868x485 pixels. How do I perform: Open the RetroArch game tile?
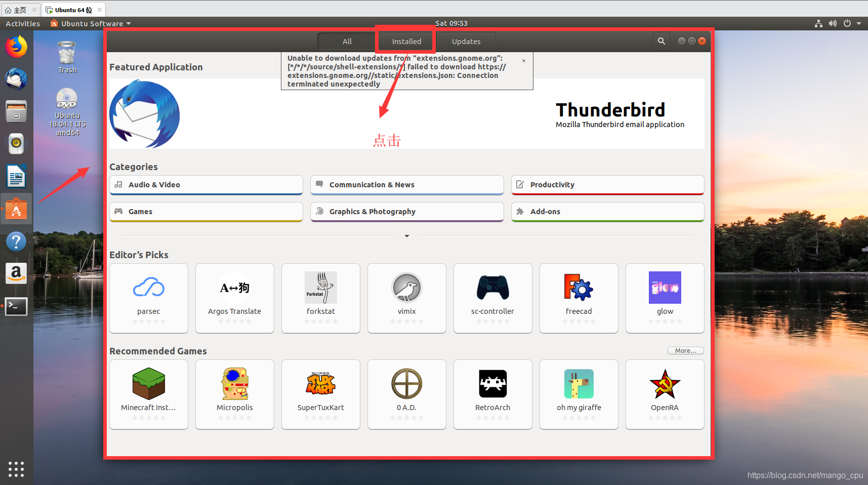point(493,394)
